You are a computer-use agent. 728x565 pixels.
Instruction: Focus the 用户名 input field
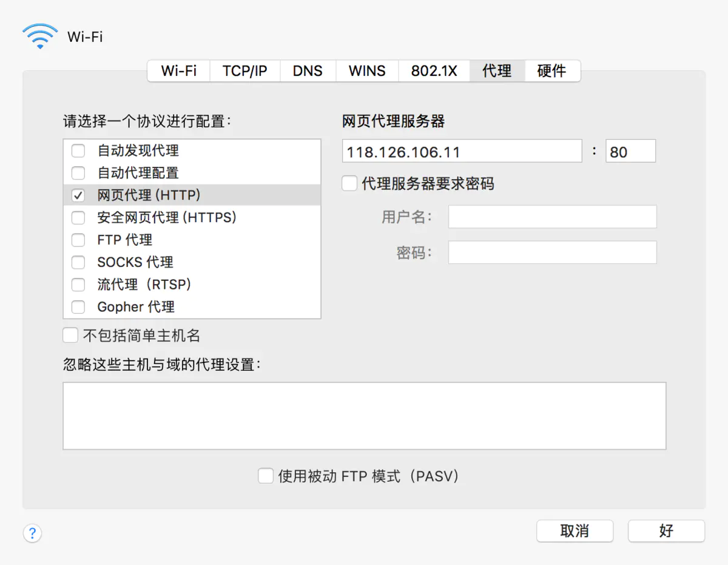(552, 217)
